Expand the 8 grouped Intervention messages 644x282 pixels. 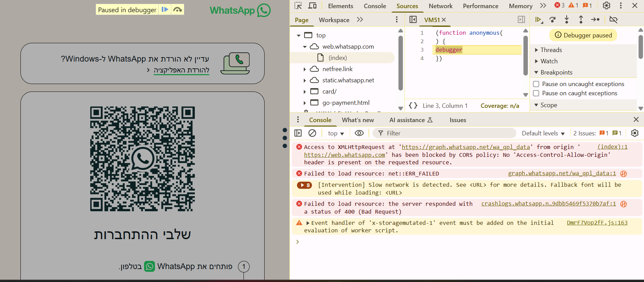coord(304,185)
